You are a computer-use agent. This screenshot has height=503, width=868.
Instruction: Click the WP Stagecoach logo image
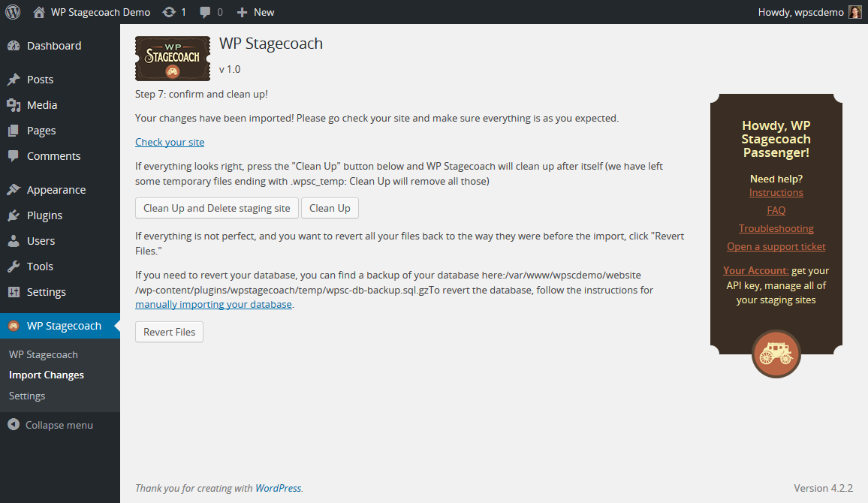click(x=173, y=59)
